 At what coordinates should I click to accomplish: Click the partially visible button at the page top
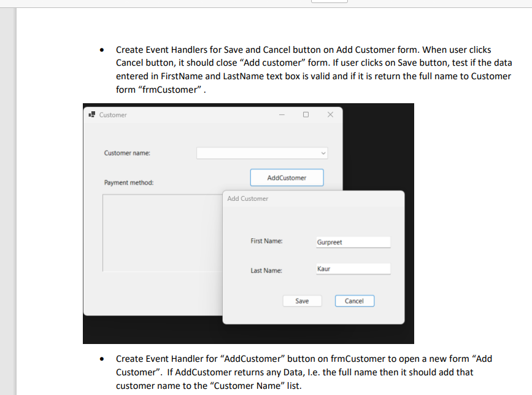[x=329, y=1]
